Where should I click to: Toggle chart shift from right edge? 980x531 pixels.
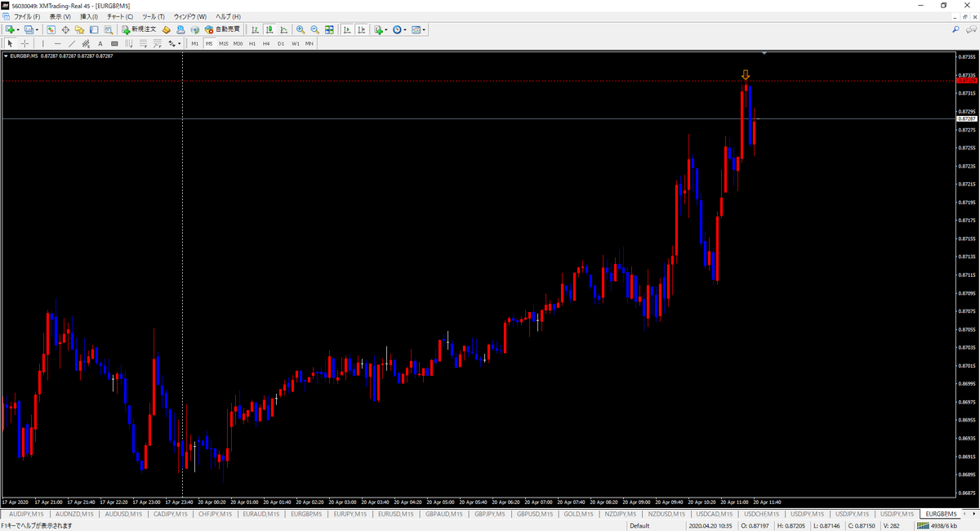362,29
